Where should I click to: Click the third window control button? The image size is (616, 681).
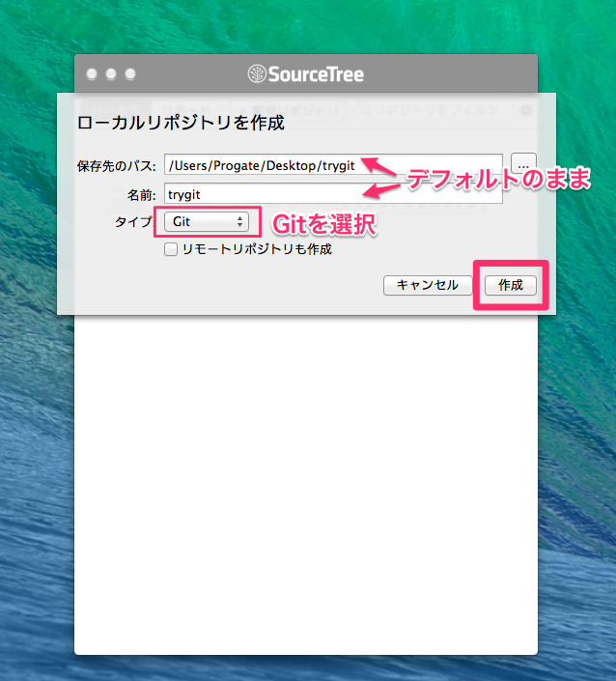pyautogui.click(x=130, y=74)
